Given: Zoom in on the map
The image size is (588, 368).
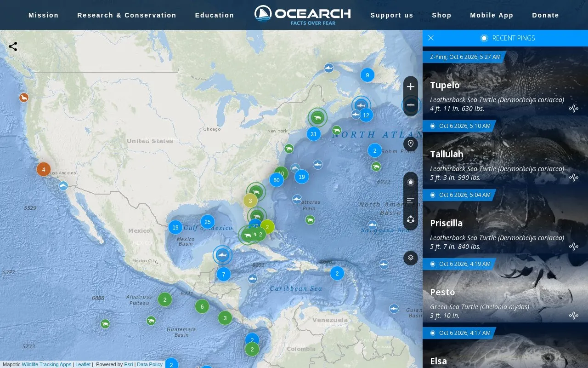Looking at the screenshot, I should (411, 86).
